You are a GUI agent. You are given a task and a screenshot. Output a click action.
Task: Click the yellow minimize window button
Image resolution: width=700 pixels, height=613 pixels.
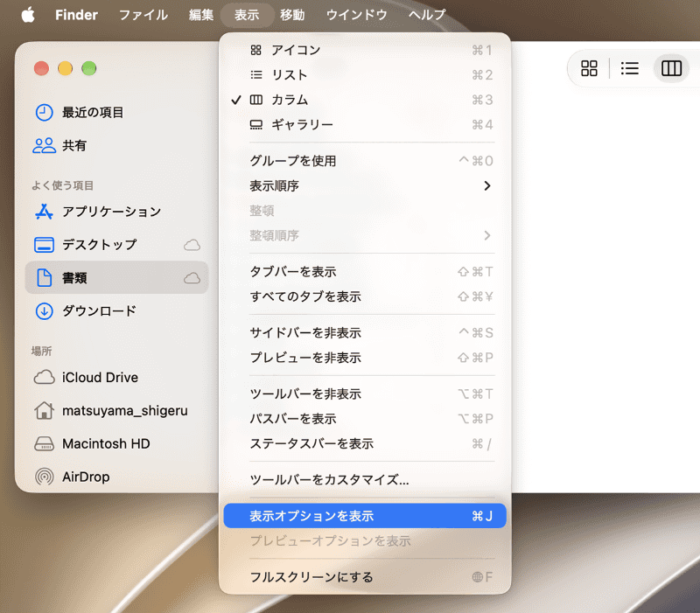coord(65,68)
